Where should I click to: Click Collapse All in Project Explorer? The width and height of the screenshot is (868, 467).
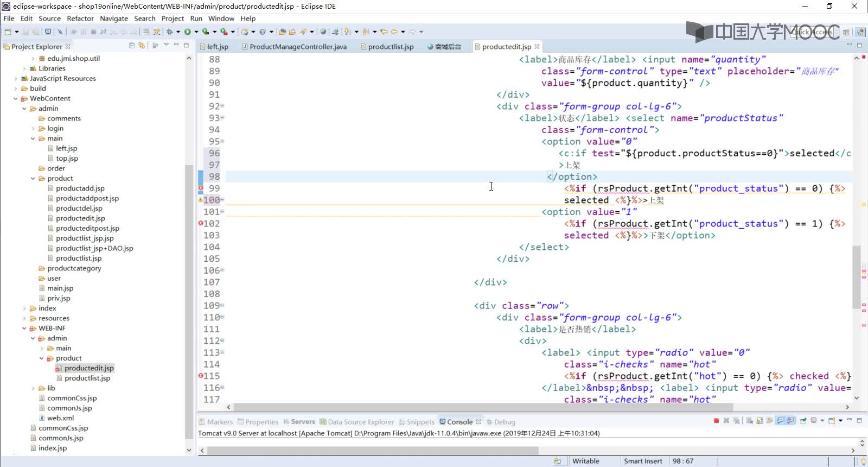[x=132, y=46]
